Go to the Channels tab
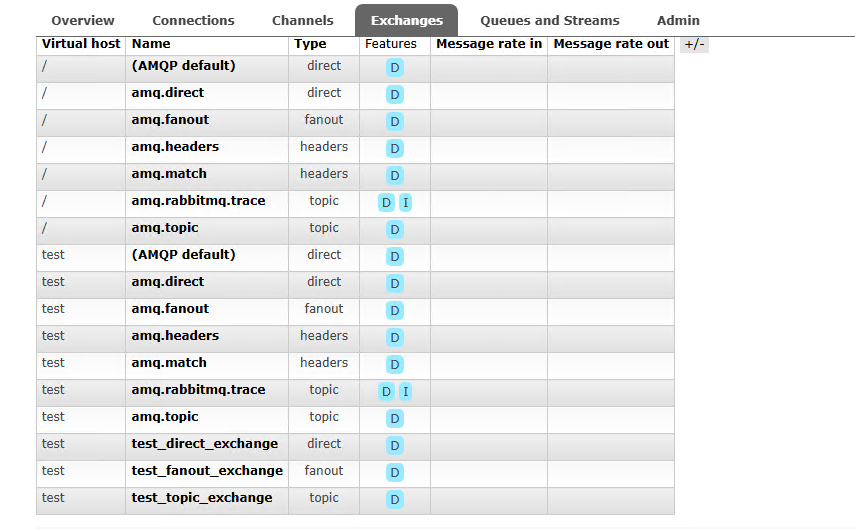 303,21
